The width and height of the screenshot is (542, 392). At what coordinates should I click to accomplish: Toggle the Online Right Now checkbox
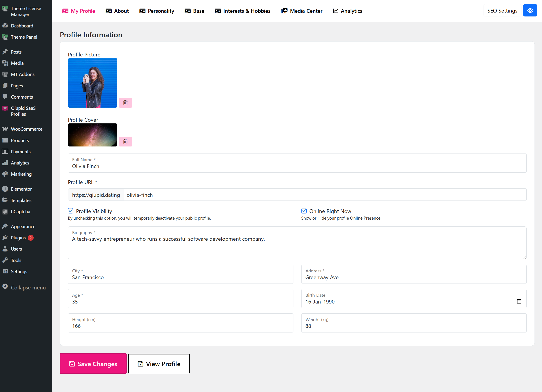click(x=304, y=211)
